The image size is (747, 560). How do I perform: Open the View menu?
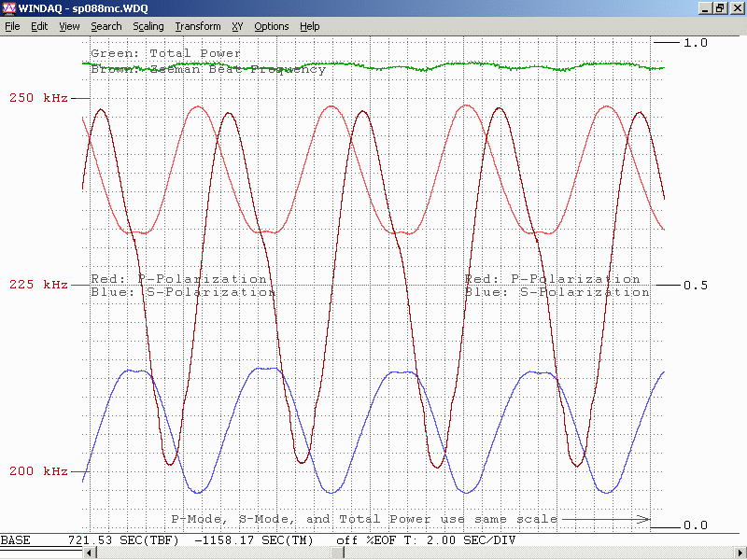pyautogui.click(x=69, y=26)
